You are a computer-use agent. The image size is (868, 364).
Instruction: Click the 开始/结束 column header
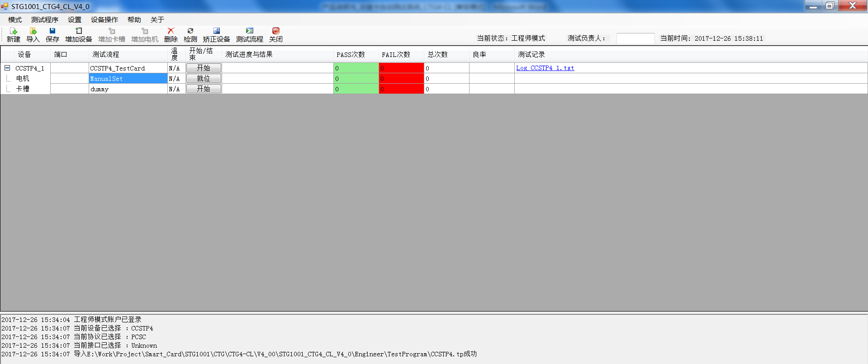click(x=204, y=54)
